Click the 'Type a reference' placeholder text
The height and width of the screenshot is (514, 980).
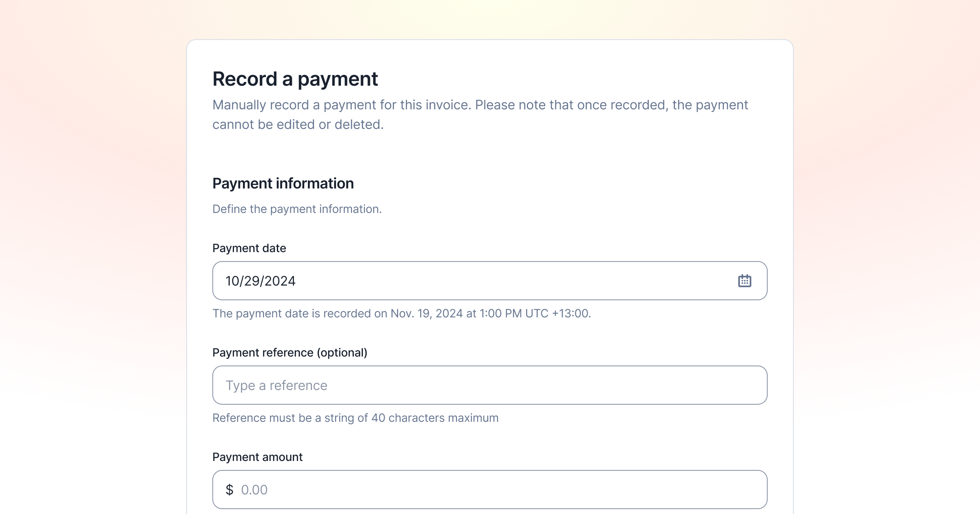click(x=276, y=385)
